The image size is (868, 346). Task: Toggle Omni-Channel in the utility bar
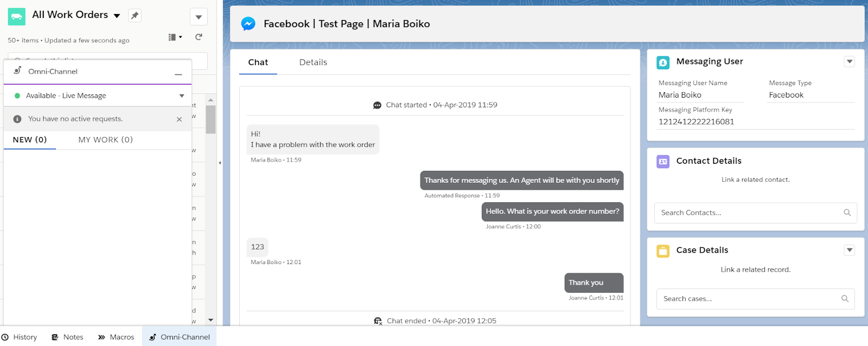(180, 337)
